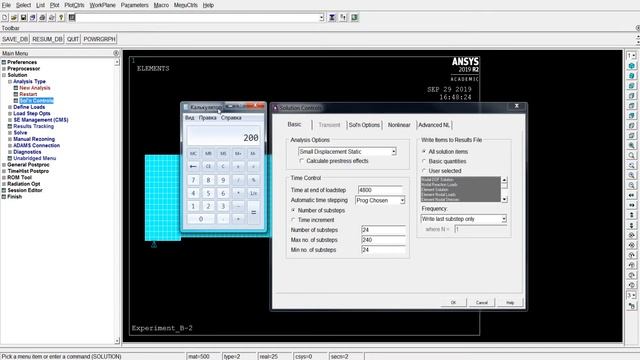Select the Oblique View cube icon
The width and height of the screenshot is (640, 360).
pos(631,76)
